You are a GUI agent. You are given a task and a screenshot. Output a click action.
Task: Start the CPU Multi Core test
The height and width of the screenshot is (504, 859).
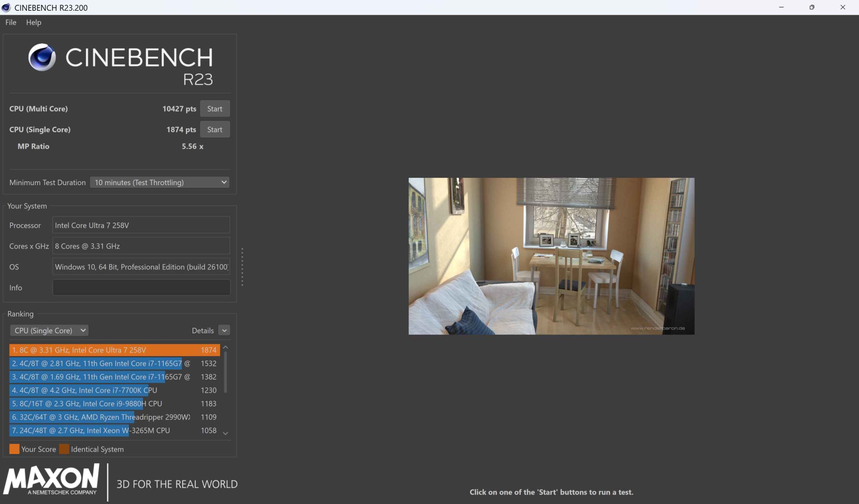click(214, 109)
